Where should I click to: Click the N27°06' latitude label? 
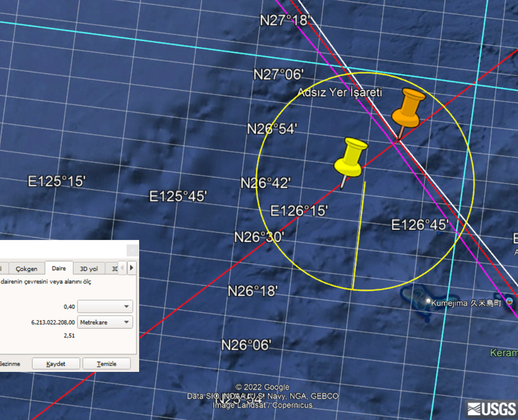click(278, 75)
